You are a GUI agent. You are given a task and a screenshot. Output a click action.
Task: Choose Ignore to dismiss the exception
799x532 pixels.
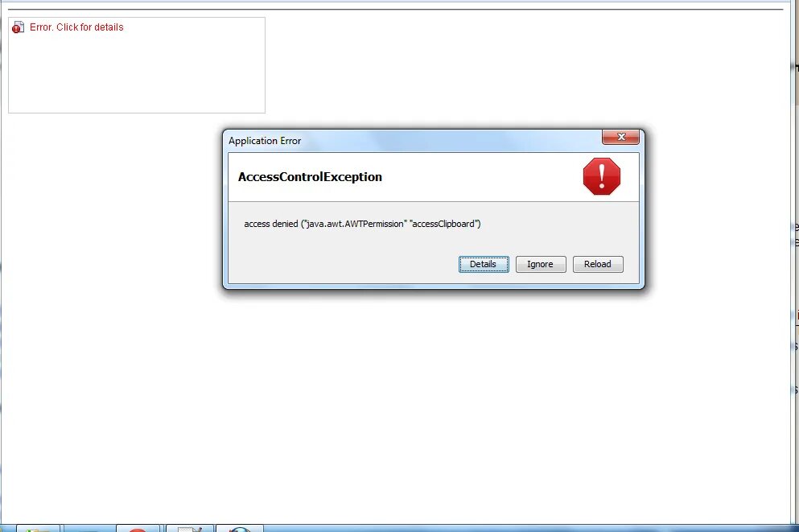pos(541,265)
